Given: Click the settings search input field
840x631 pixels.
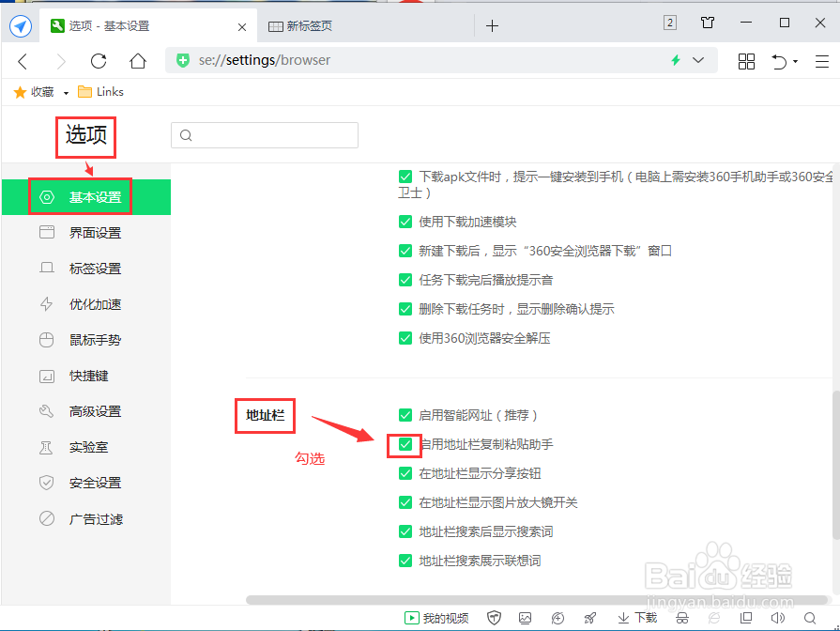Looking at the screenshot, I should pyautogui.click(x=265, y=135).
